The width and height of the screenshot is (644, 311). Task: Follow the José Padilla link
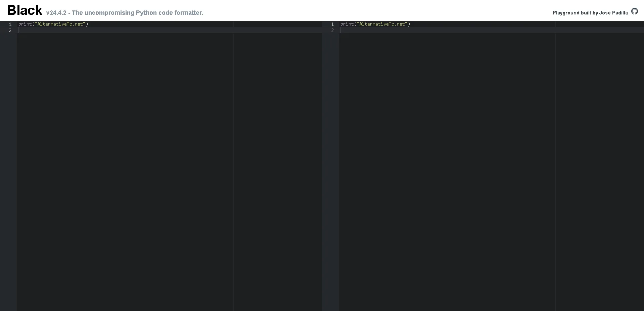pyautogui.click(x=613, y=13)
